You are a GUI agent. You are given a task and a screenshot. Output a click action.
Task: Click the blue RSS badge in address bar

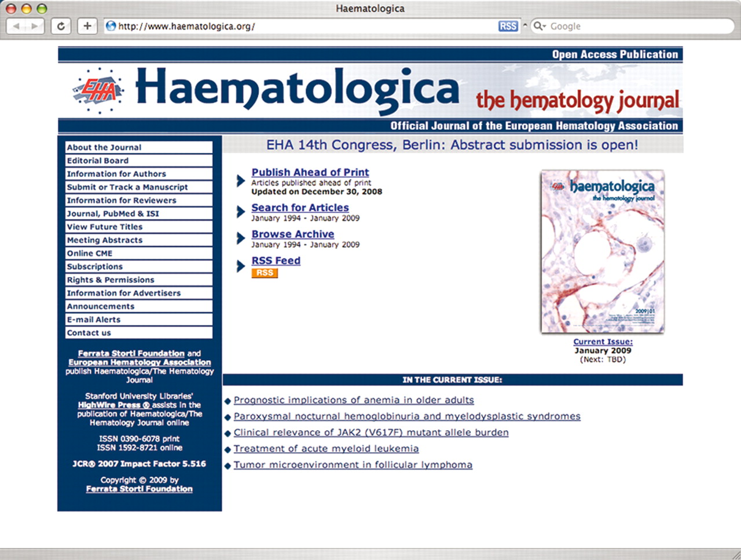[508, 26]
